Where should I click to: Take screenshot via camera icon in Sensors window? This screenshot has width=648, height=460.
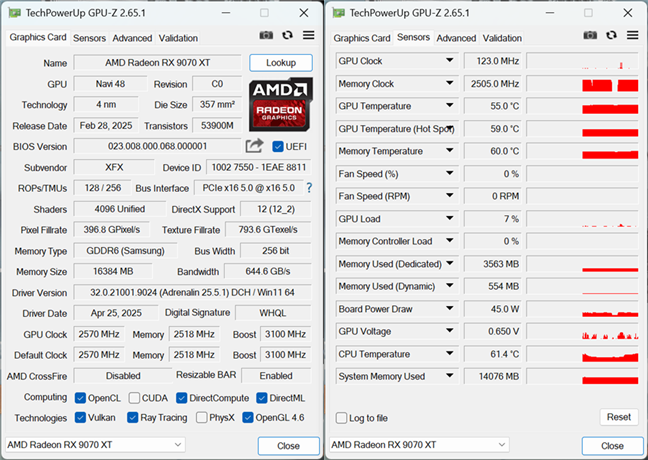point(590,35)
